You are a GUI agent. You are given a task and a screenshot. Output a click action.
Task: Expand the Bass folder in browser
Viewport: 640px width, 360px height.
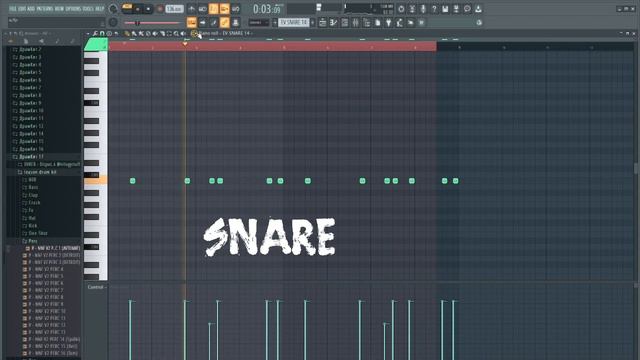[30, 187]
